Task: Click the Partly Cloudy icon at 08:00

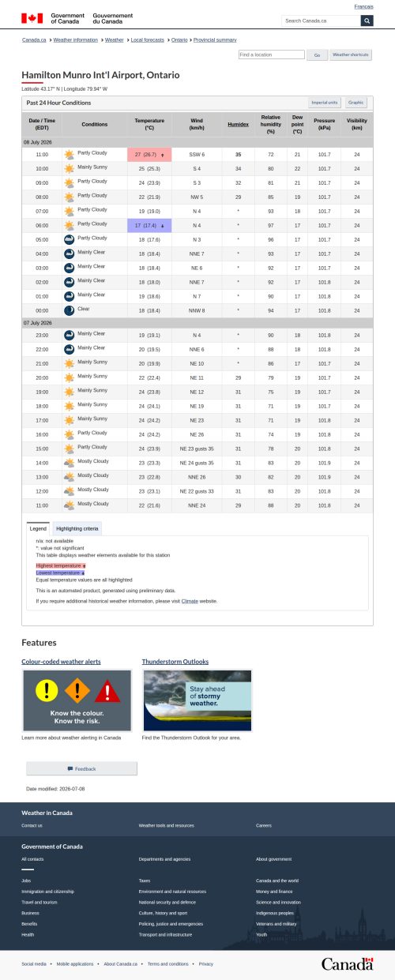Action: [70, 197]
